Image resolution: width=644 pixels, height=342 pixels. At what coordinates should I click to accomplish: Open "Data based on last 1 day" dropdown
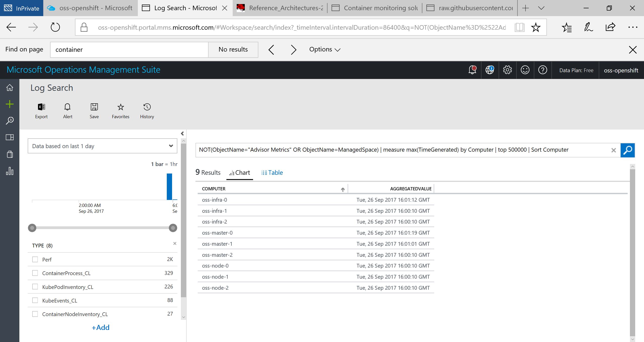[102, 146]
